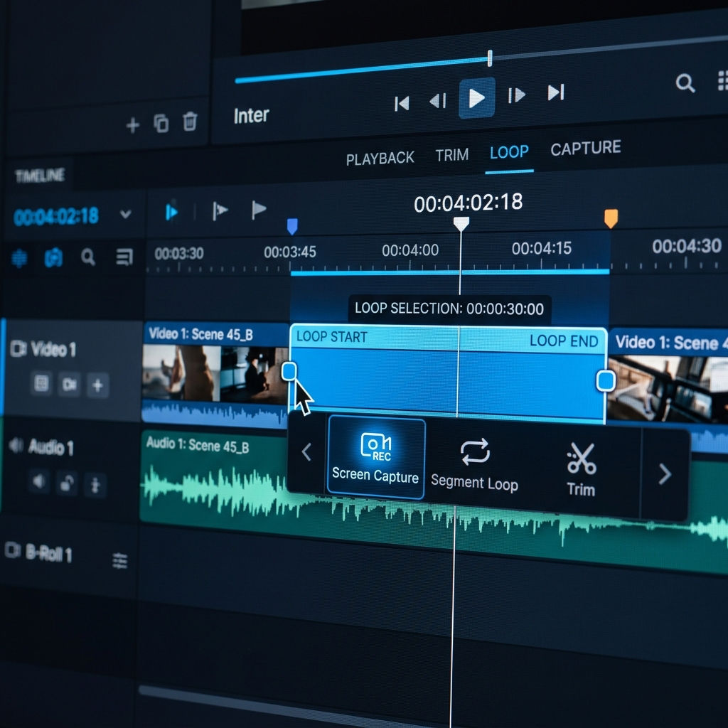Click the Inter label in viewer bar
728x728 pixels.
pyautogui.click(x=251, y=115)
